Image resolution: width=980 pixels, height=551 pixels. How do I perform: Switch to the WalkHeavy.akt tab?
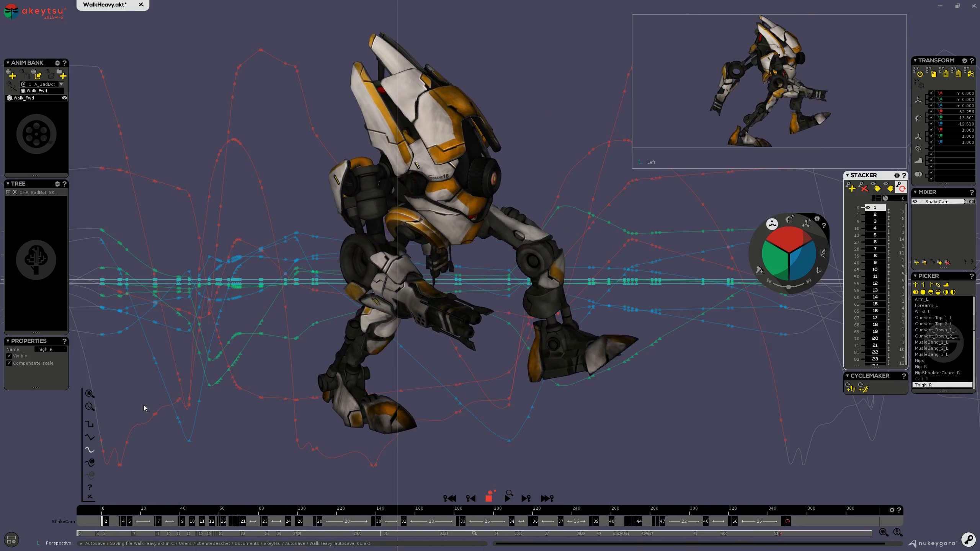pyautogui.click(x=104, y=5)
